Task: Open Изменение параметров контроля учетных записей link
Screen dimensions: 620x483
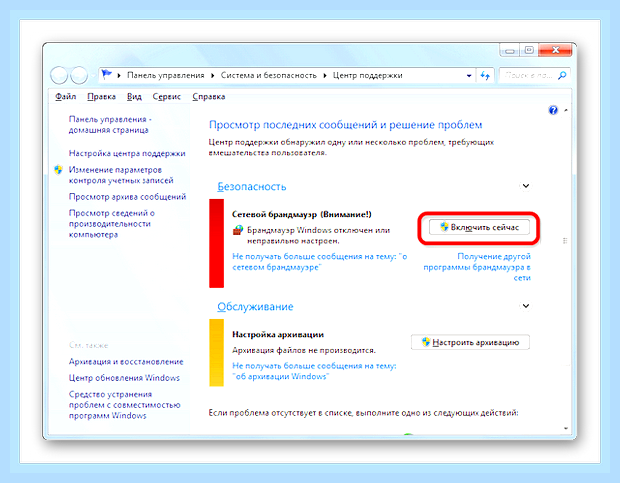Action: 121,175
